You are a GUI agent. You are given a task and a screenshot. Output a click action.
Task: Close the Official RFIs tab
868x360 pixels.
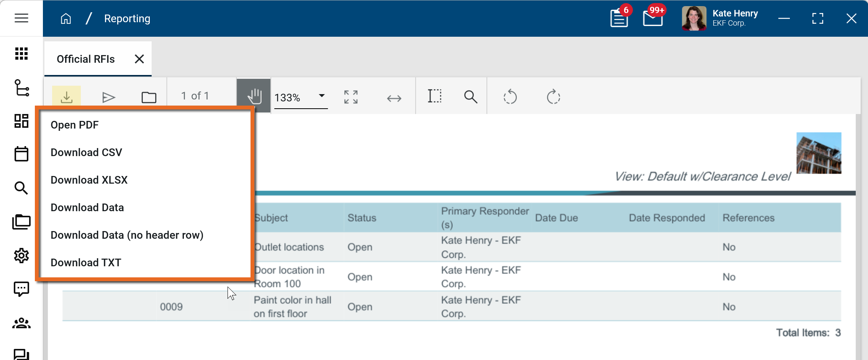click(x=139, y=59)
